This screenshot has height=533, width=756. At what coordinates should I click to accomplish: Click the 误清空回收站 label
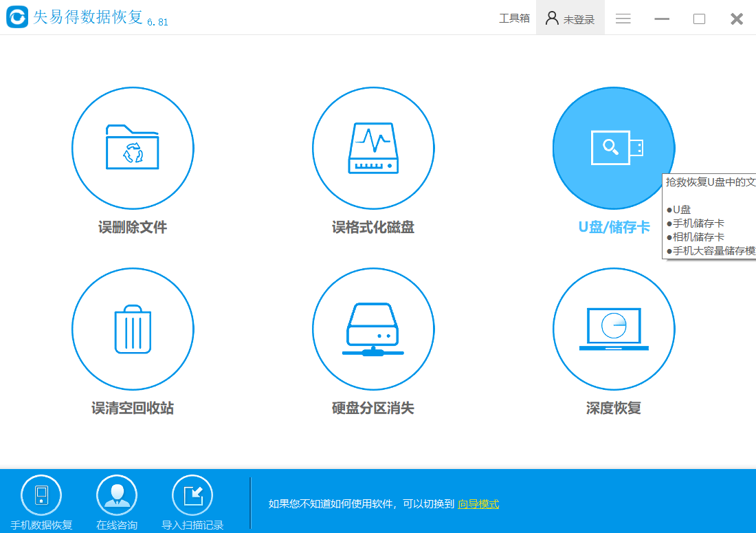pyautogui.click(x=133, y=408)
